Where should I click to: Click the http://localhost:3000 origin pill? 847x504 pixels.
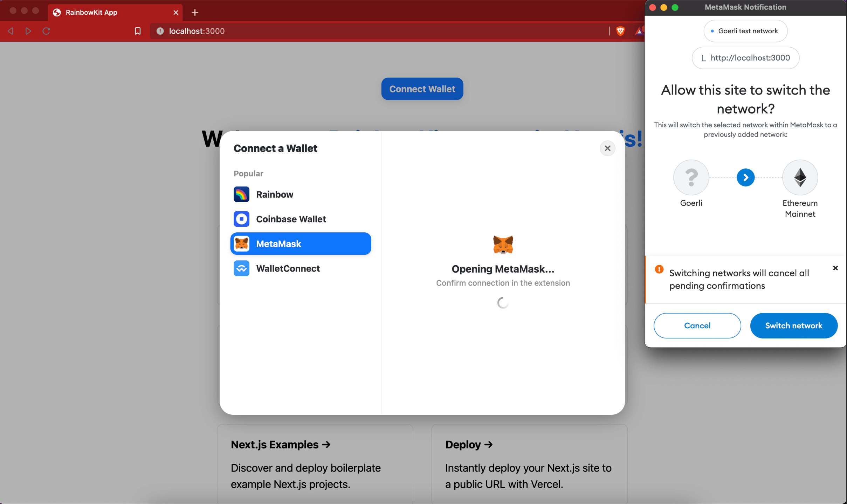click(x=745, y=58)
